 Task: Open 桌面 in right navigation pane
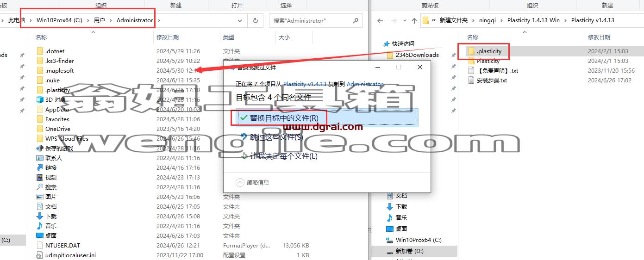tap(401, 229)
